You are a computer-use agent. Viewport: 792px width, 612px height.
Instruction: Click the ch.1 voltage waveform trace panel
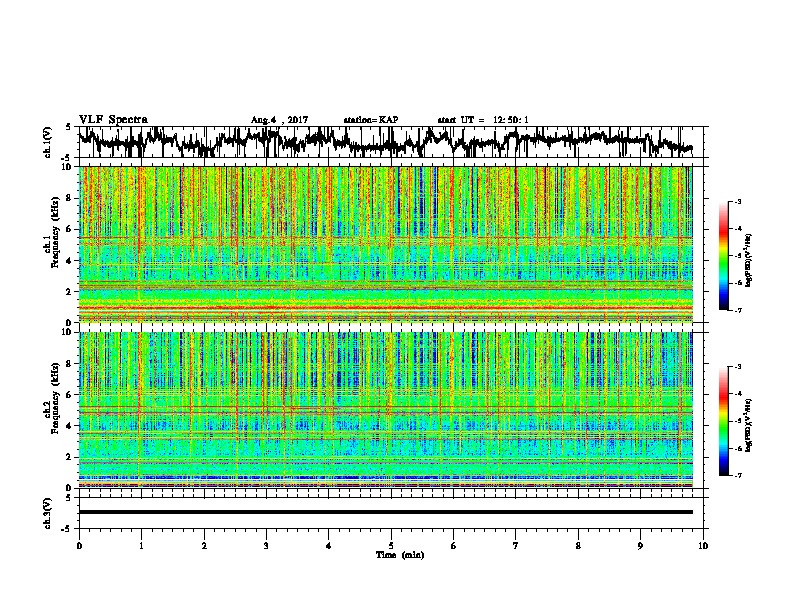[x=391, y=142]
